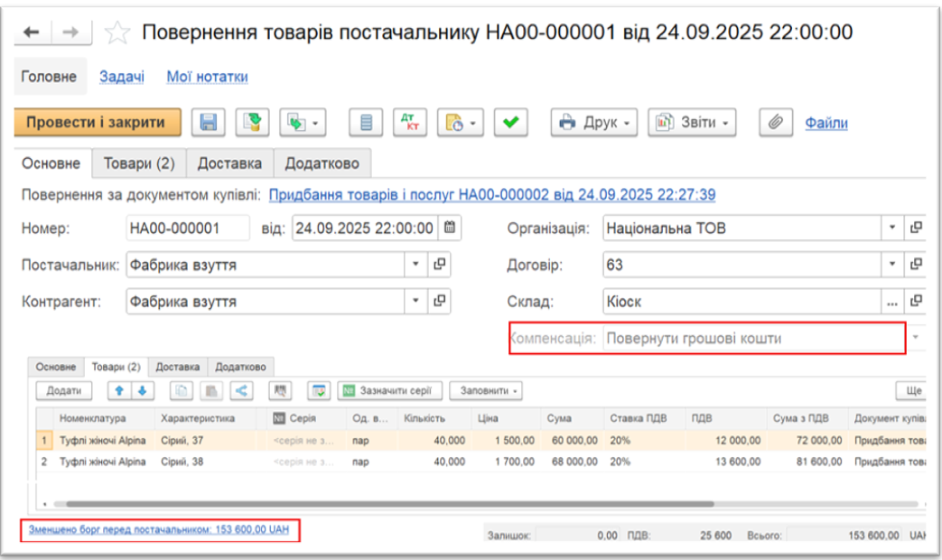This screenshot has height=560, width=942.
Task: Switch to the Доставка tab
Action: click(229, 163)
